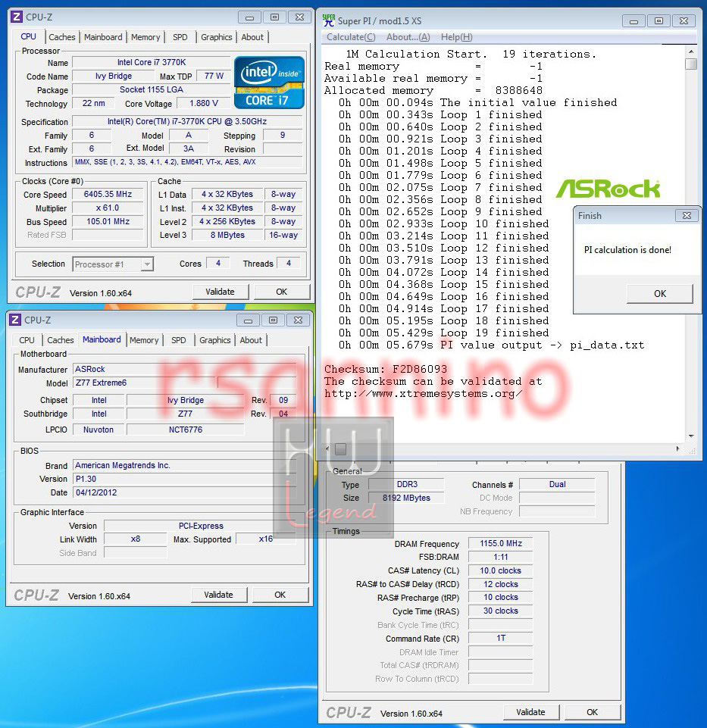707x728 pixels.
Task: Select the CPU tab in the Mainboard CPU-Z window
Action: tap(27, 340)
